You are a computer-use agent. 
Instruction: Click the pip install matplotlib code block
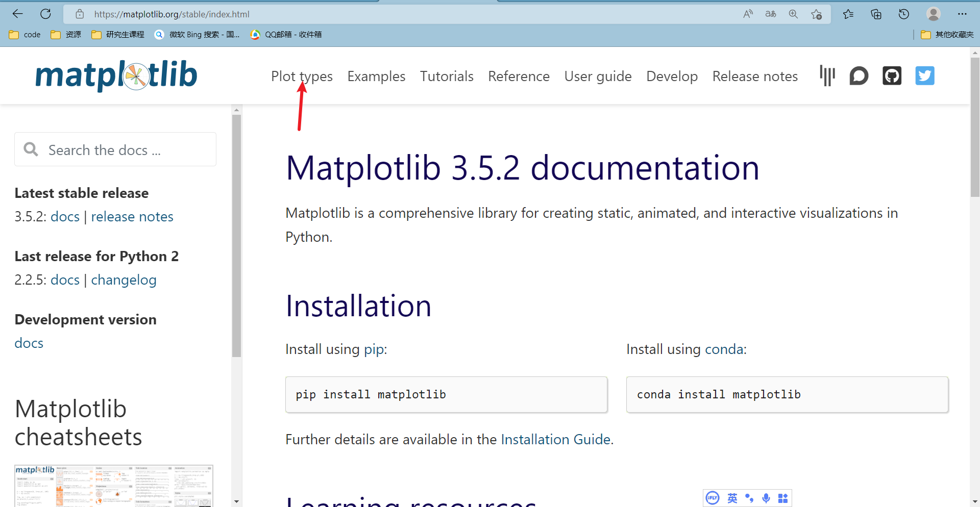click(446, 395)
